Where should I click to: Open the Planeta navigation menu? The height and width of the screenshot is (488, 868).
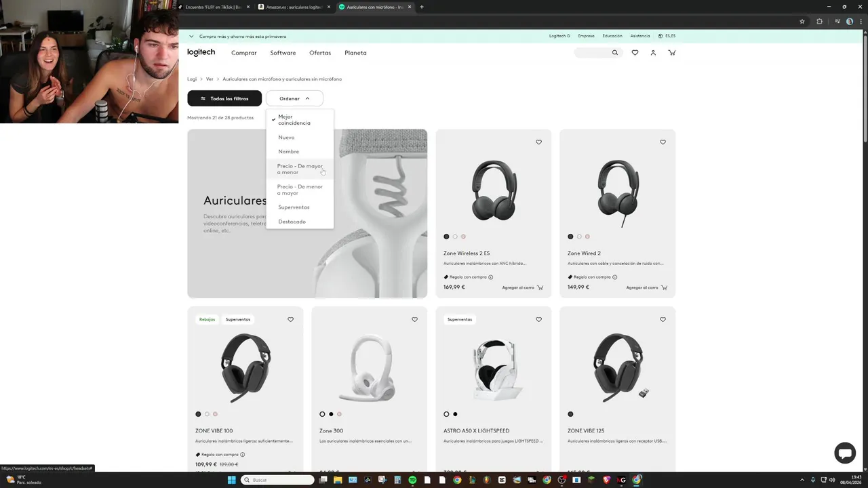[x=355, y=53]
